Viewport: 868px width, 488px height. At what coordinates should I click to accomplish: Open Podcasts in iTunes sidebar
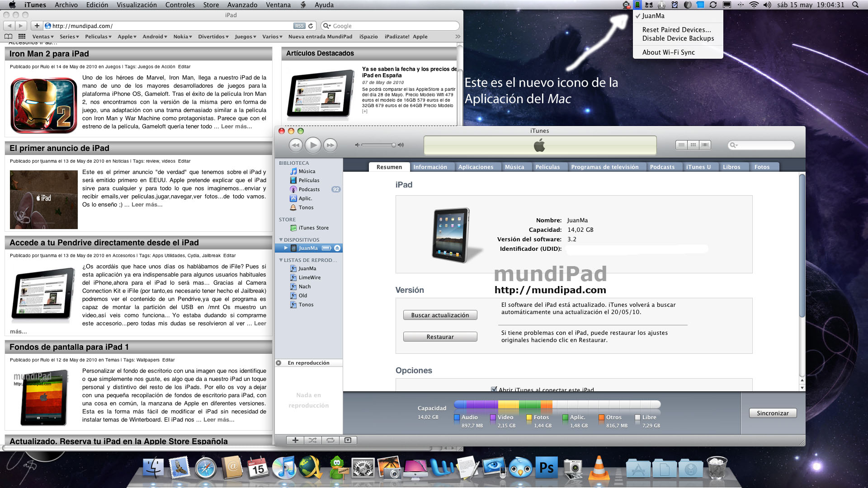coord(308,189)
